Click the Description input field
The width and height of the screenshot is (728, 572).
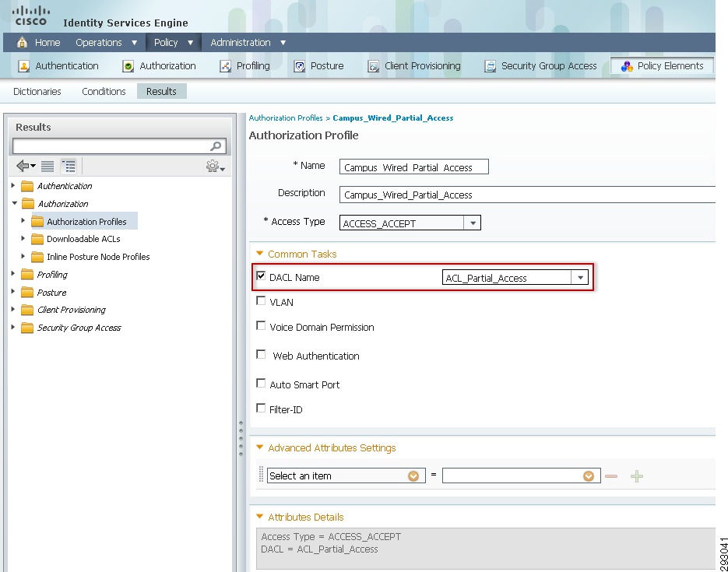point(527,195)
